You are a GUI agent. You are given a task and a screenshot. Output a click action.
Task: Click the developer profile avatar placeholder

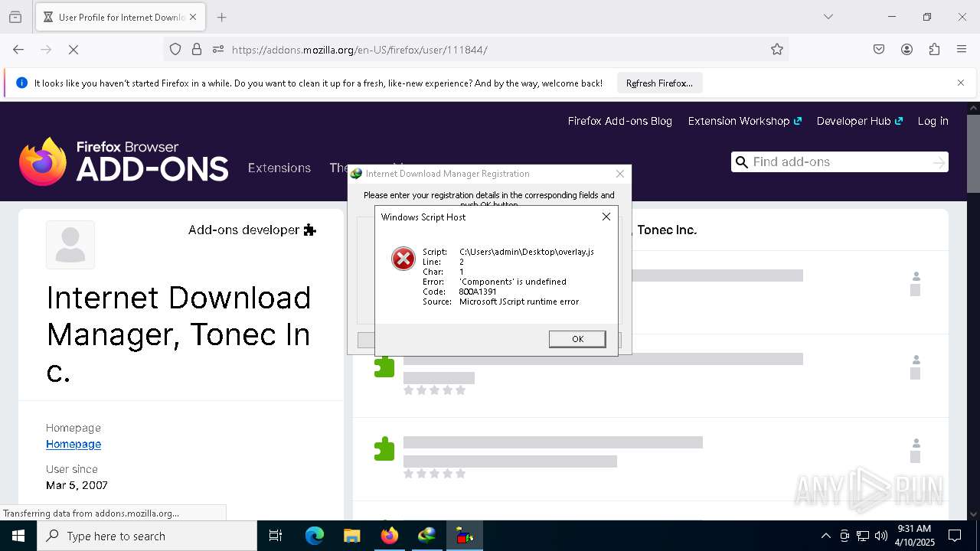[70, 245]
